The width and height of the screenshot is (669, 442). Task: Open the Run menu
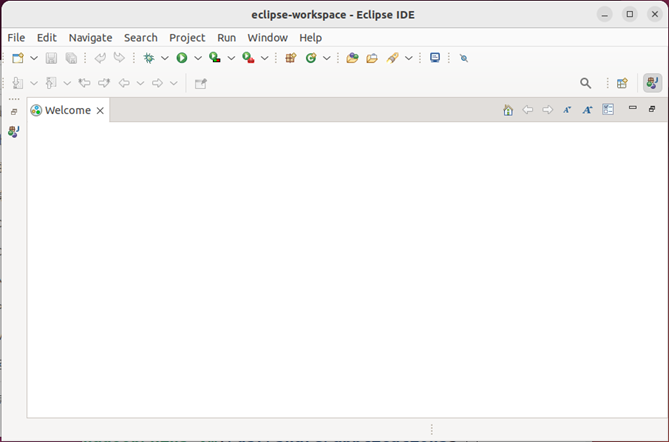(227, 38)
